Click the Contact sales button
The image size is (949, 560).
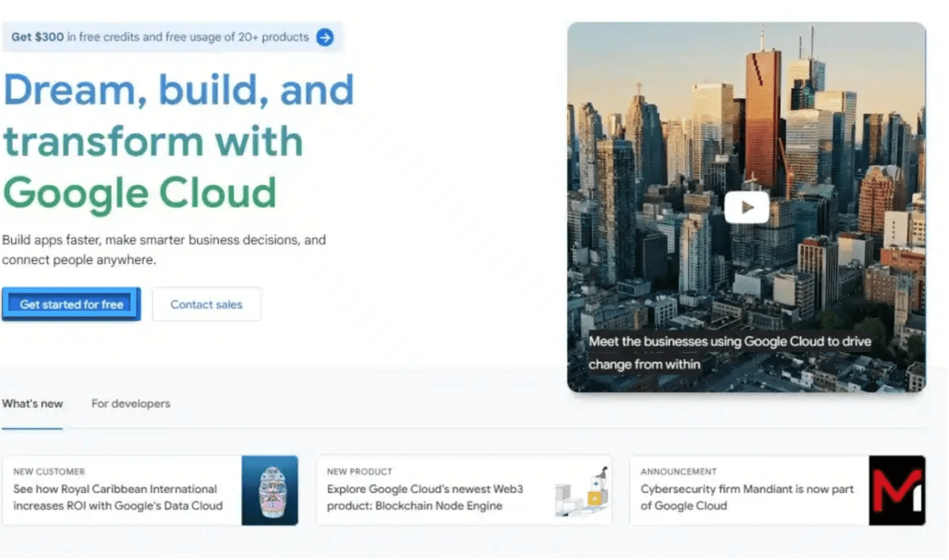[x=207, y=304]
